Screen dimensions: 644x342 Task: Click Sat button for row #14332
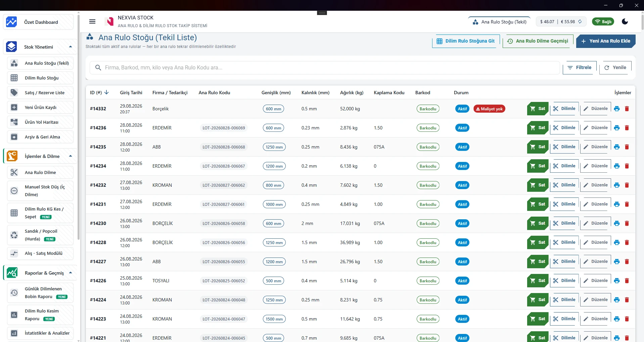point(538,109)
